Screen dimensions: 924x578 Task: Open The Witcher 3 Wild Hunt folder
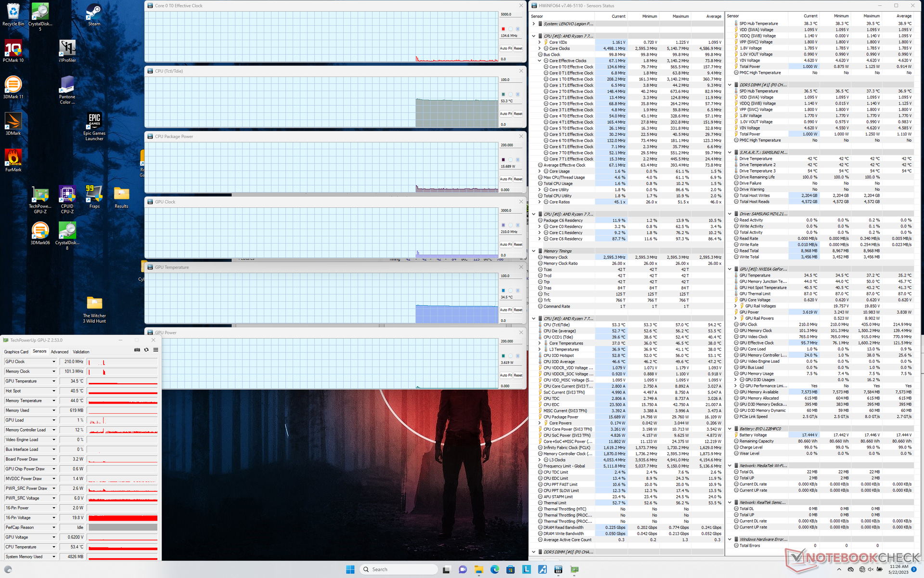[94, 309]
